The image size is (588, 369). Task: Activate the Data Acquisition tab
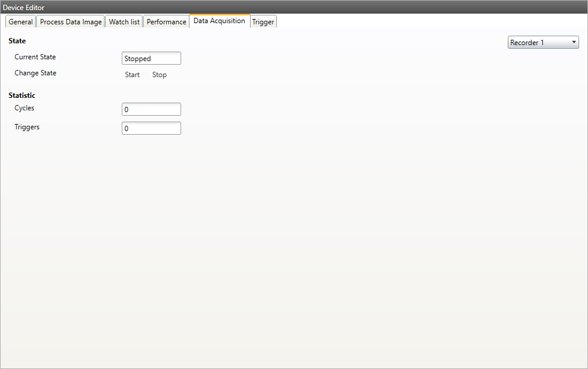pyautogui.click(x=219, y=20)
